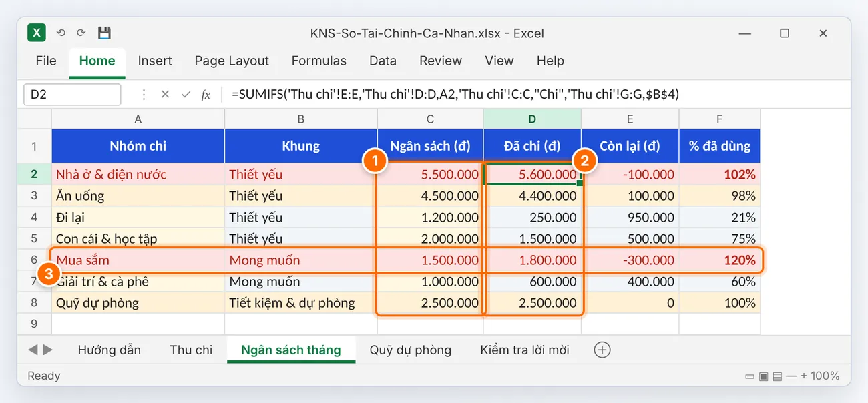Click the green Excel logo icon
The height and width of the screenshot is (403, 868).
[x=37, y=33]
